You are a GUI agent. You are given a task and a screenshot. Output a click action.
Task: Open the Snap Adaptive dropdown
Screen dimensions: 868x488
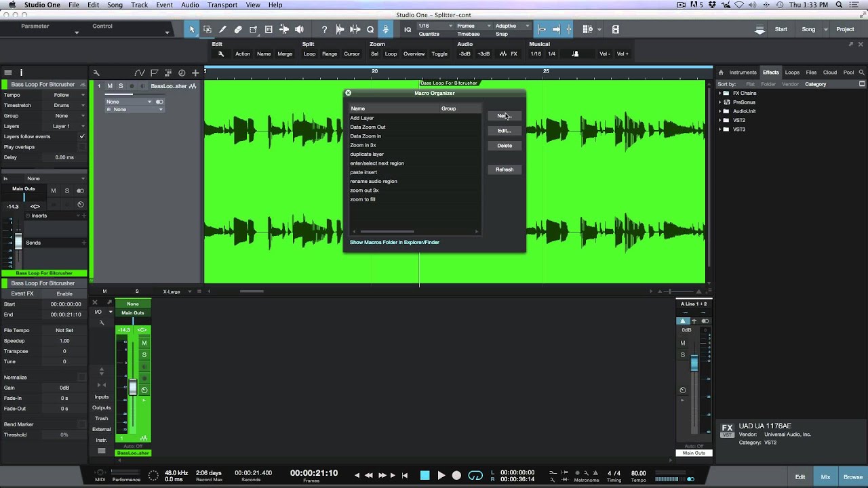512,26
